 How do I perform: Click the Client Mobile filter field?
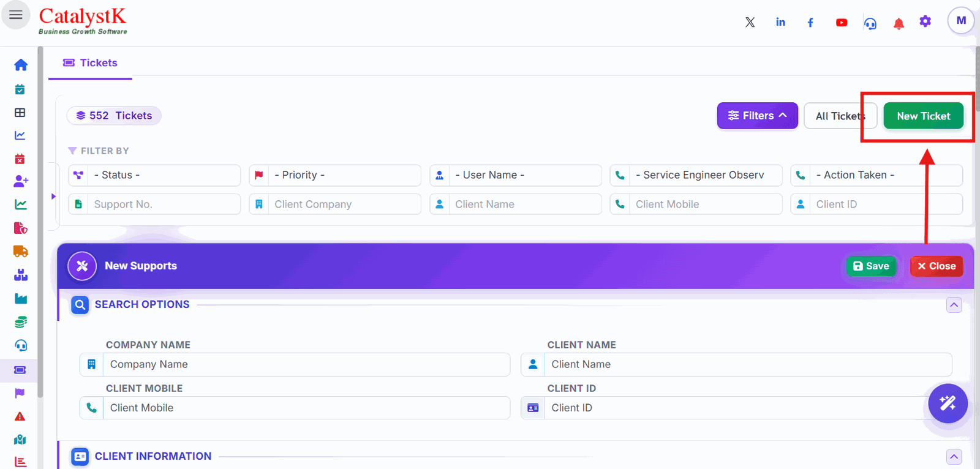pyautogui.click(x=696, y=204)
